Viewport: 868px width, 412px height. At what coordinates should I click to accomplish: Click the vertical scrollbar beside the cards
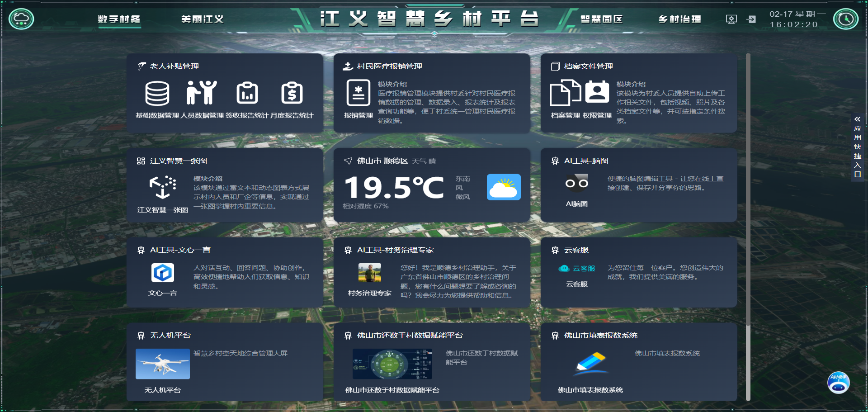pos(748,226)
